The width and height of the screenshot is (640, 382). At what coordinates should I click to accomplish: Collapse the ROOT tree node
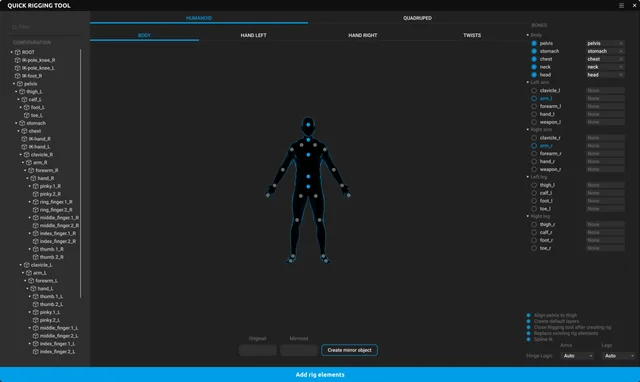click(x=11, y=52)
